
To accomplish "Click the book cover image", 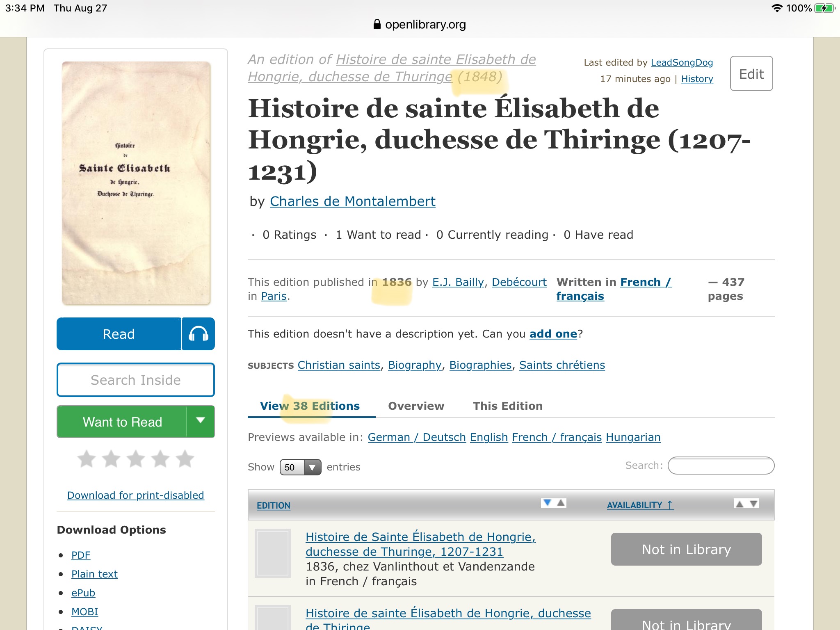I will (136, 183).
